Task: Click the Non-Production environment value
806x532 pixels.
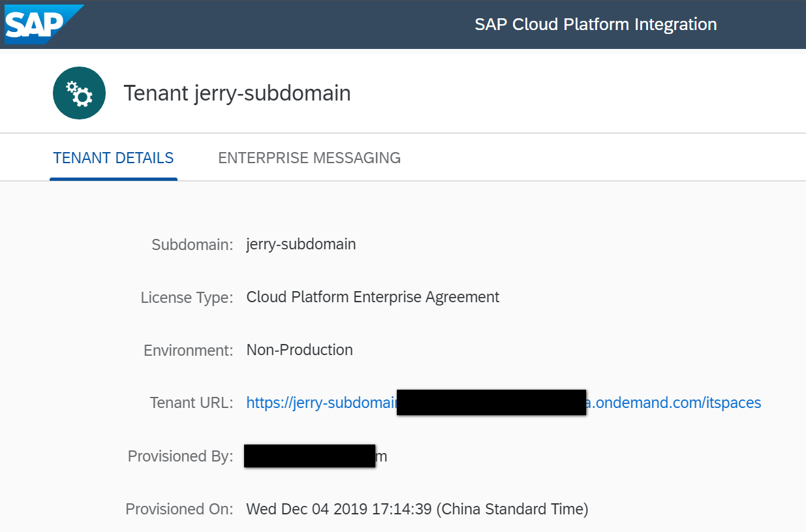Action: click(x=300, y=351)
